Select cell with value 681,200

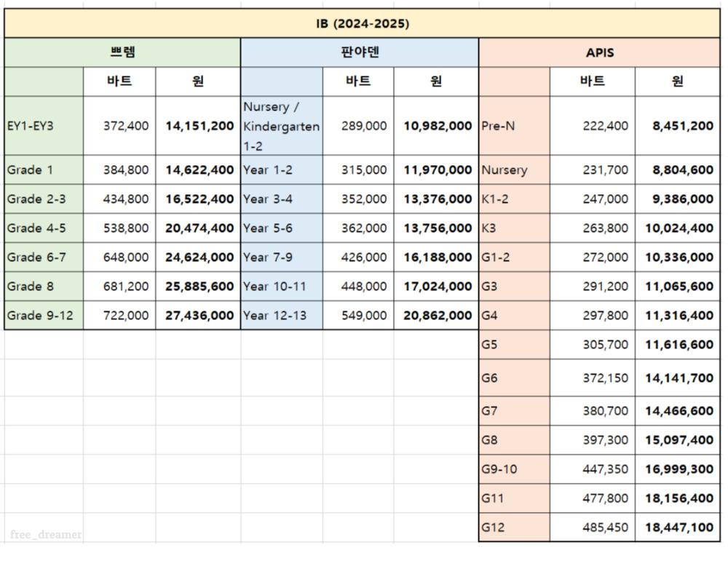coord(120,287)
